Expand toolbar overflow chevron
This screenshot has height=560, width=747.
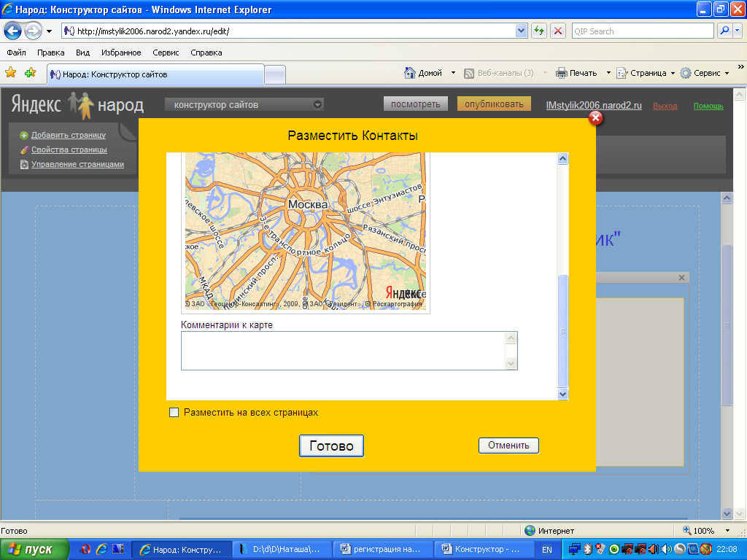point(740,67)
